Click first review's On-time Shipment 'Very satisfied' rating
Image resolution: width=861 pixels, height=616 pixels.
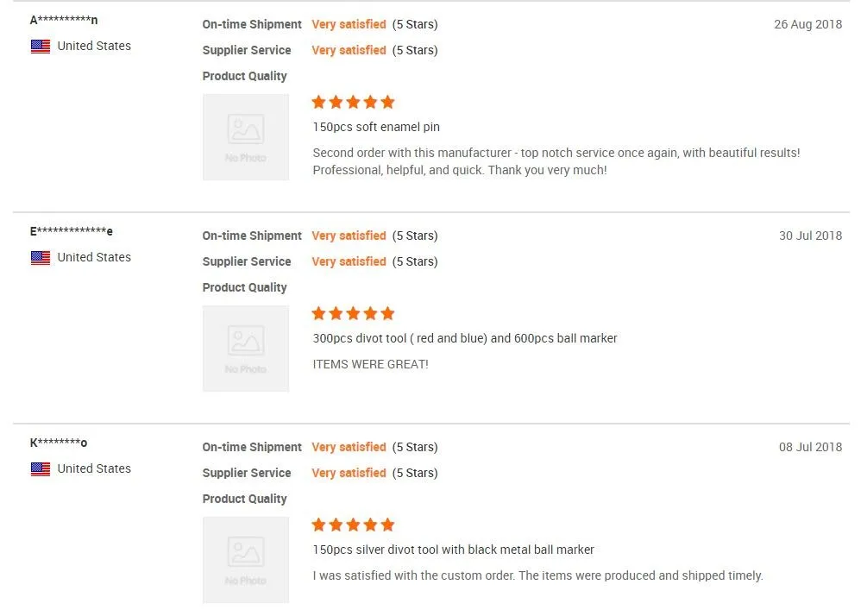tap(349, 24)
